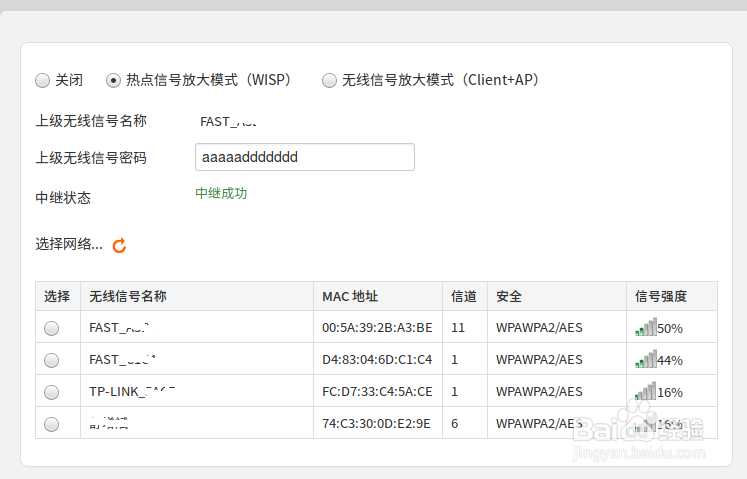Click the 信道 column header
The image size is (747, 479).
coord(464,296)
